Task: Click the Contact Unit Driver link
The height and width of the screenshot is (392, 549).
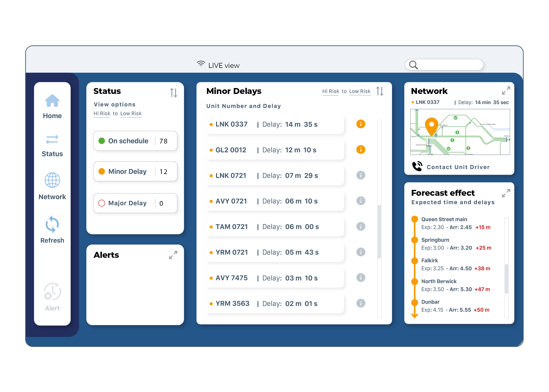Action: pyautogui.click(x=458, y=167)
